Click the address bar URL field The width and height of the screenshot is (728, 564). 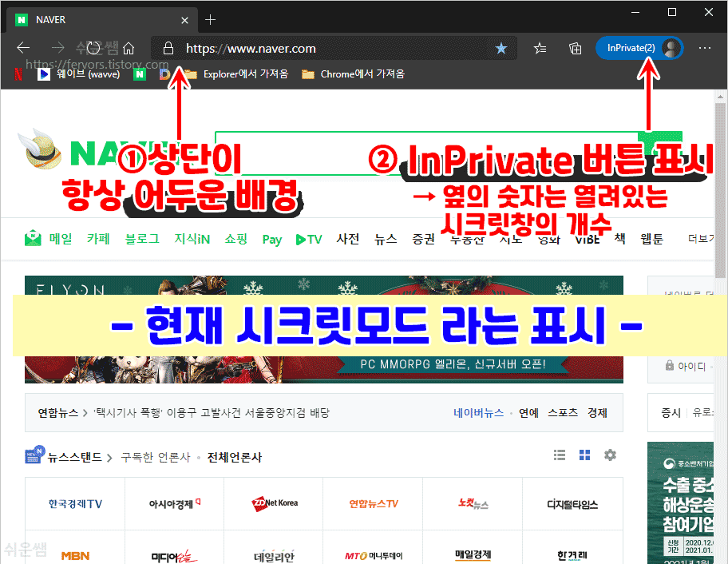[334, 48]
